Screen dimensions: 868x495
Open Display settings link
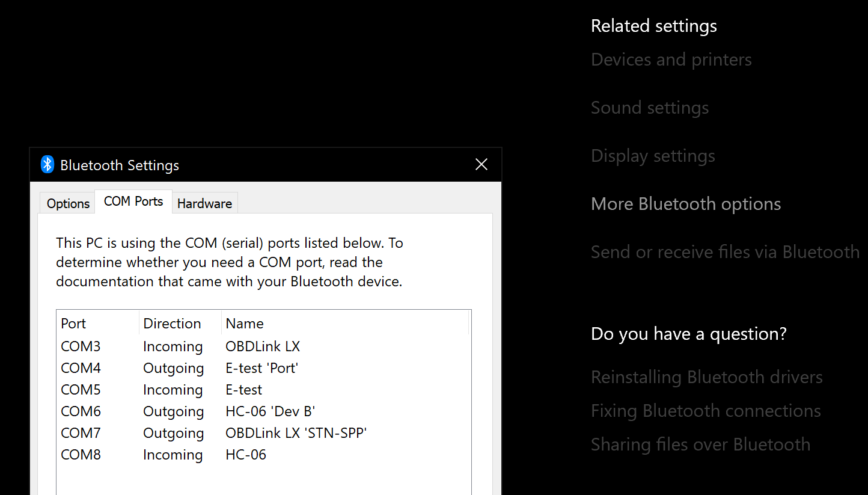pos(653,156)
